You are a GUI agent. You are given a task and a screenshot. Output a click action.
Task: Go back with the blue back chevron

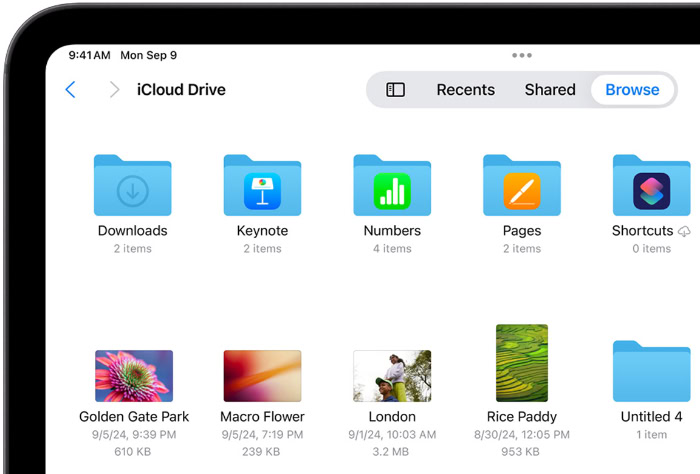pyautogui.click(x=71, y=90)
